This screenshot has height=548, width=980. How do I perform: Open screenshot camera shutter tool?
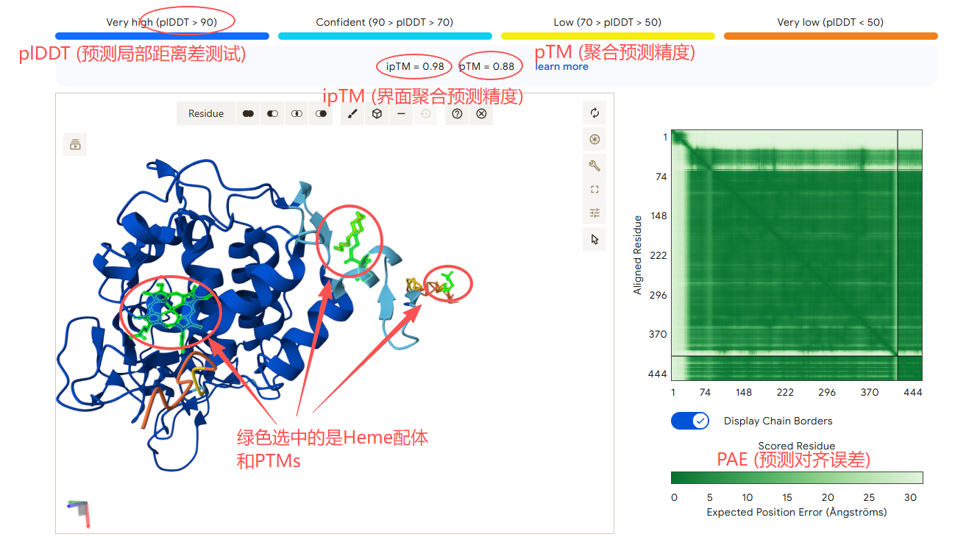tap(594, 140)
